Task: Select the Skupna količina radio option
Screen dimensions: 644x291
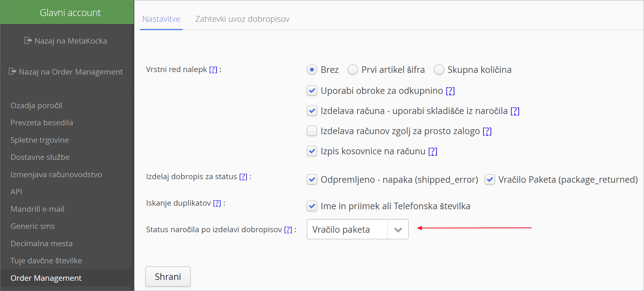Action: [x=439, y=70]
